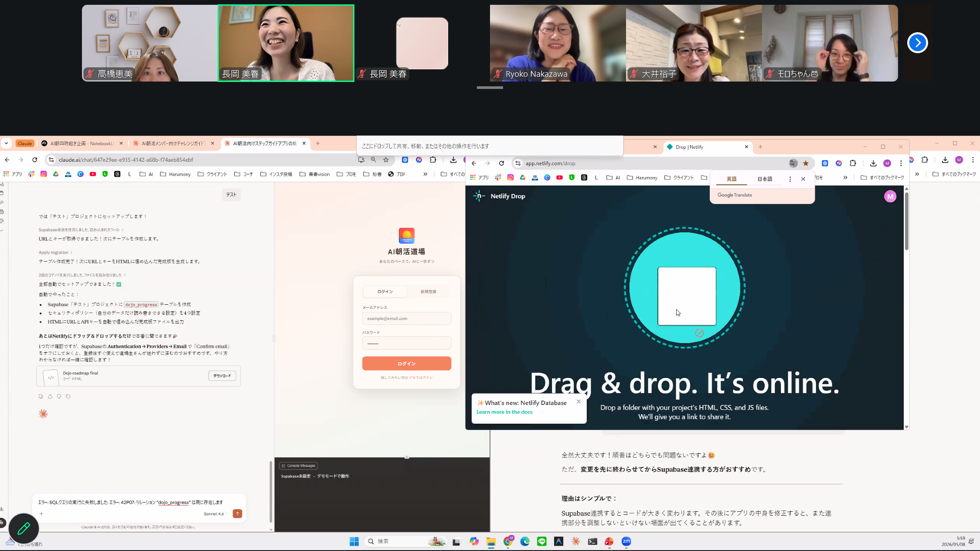Click the メールアドレス input field
The image size is (980, 551).
click(x=407, y=319)
